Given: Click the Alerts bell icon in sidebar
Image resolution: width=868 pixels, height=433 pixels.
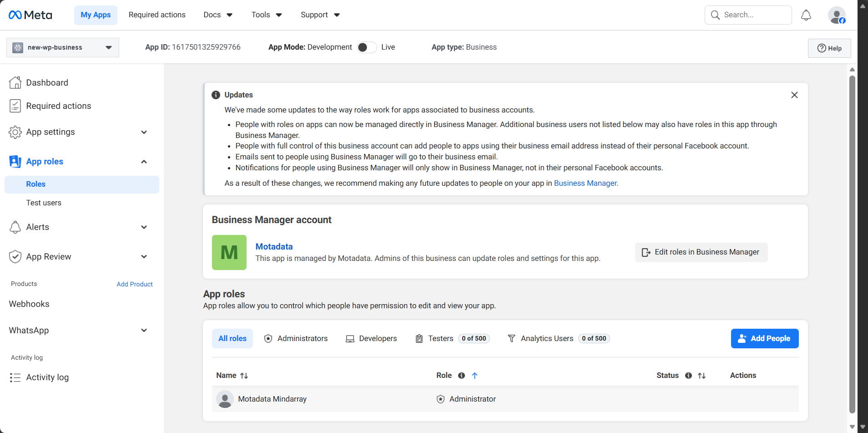Looking at the screenshot, I should [x=15, y=227].
